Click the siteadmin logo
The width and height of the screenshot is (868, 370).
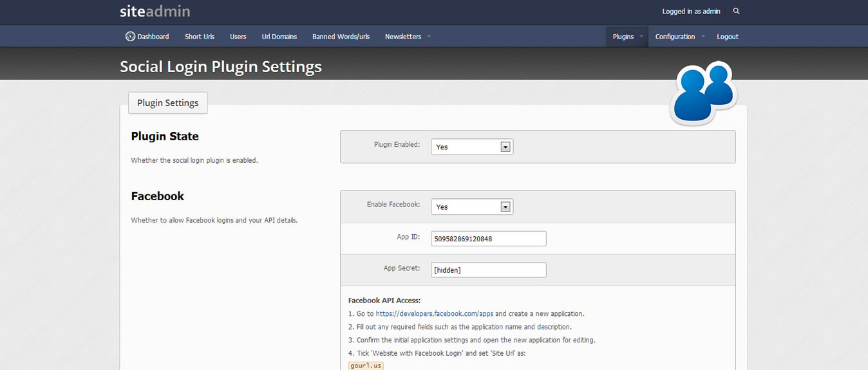[155, 12]
